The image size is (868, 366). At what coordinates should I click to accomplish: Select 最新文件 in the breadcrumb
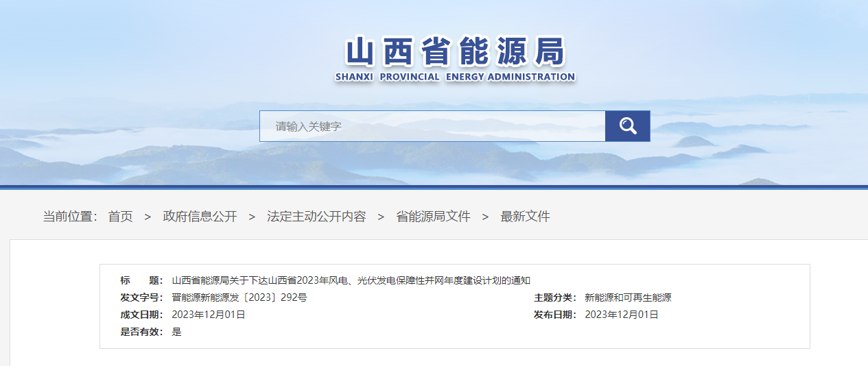(x=525, y=217)
